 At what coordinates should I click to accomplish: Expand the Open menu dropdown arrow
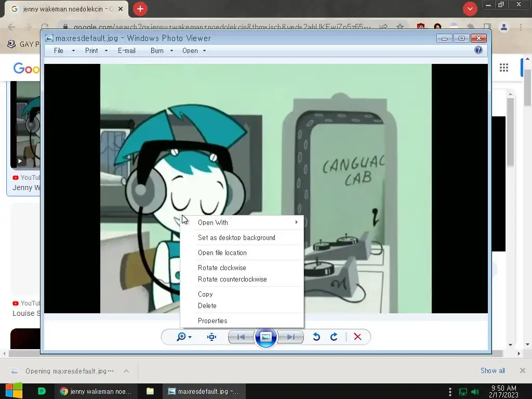[204, 51]
